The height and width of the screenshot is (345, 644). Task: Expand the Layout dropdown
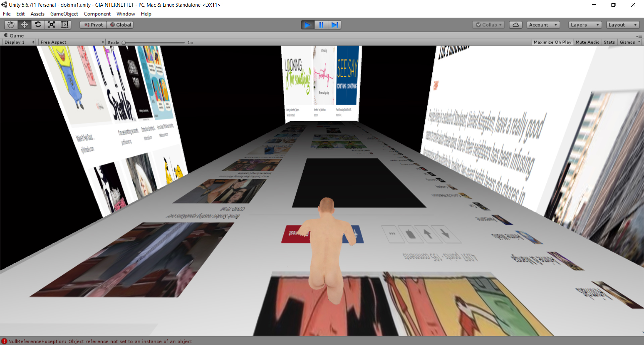(623, 25)
